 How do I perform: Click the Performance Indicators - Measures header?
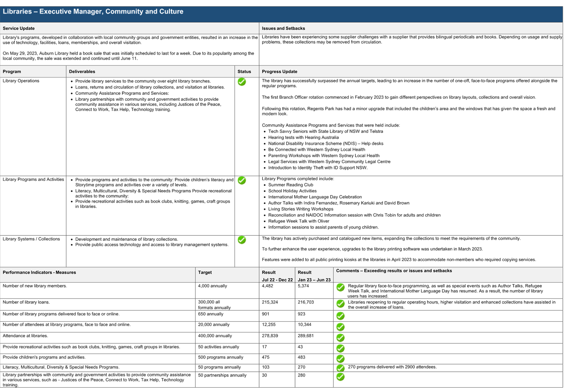click(x=39, y=273)
